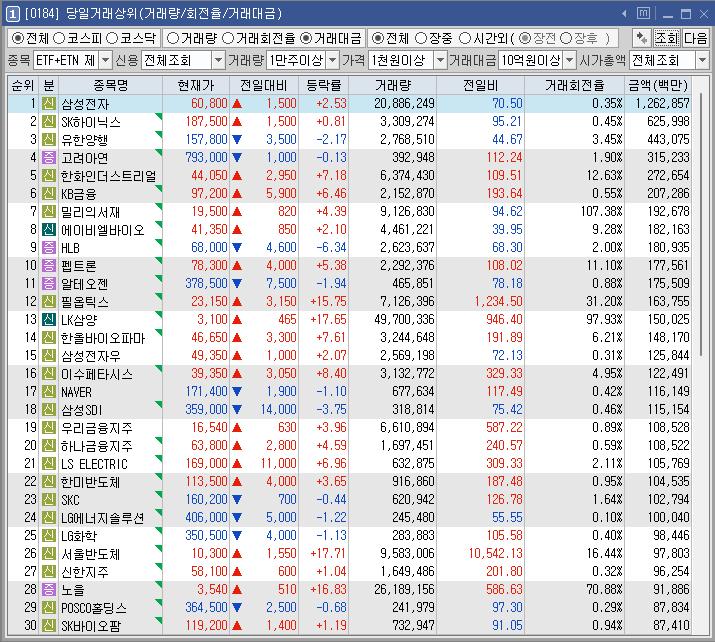Select the 시간외 radio button
715x642 pixels.
click(x=465, y=38)
